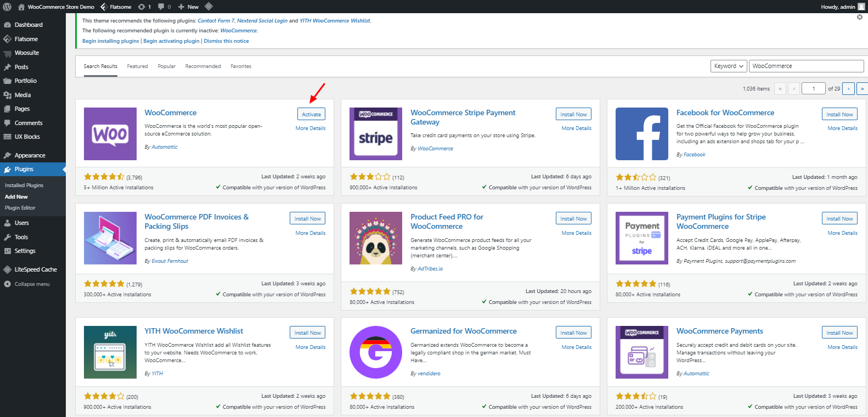
Task: Click Dismiss this notice link
Action: point(226,41)
